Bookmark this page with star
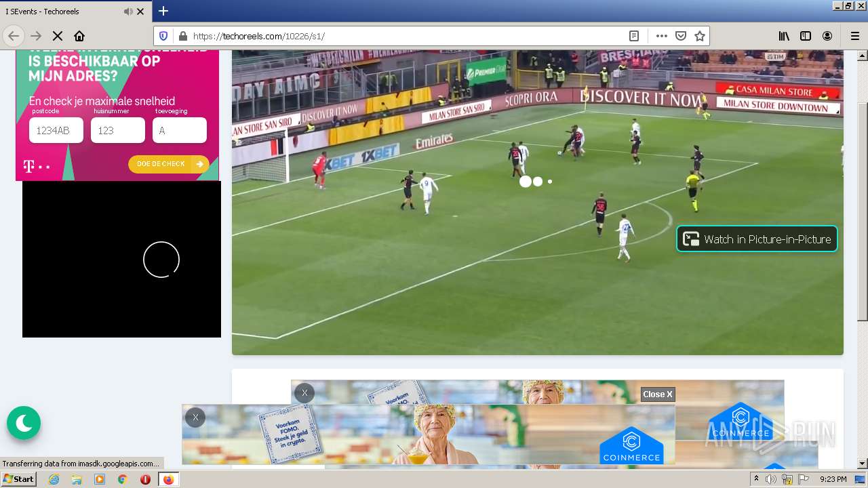Image resolution: width=868 pixels, height=488 pixels. [700, 36]
